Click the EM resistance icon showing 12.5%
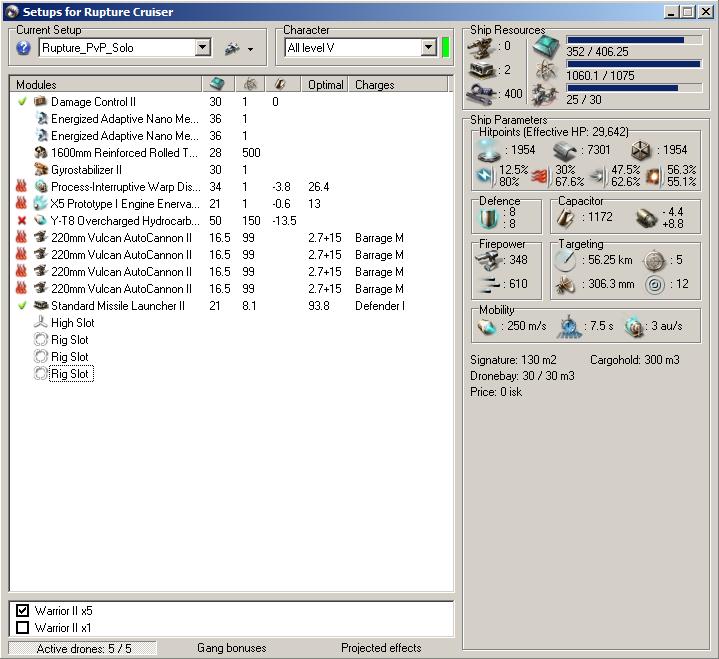Viewport: 719px width, 659px height. pyautogui.click(x=486, y=176)
